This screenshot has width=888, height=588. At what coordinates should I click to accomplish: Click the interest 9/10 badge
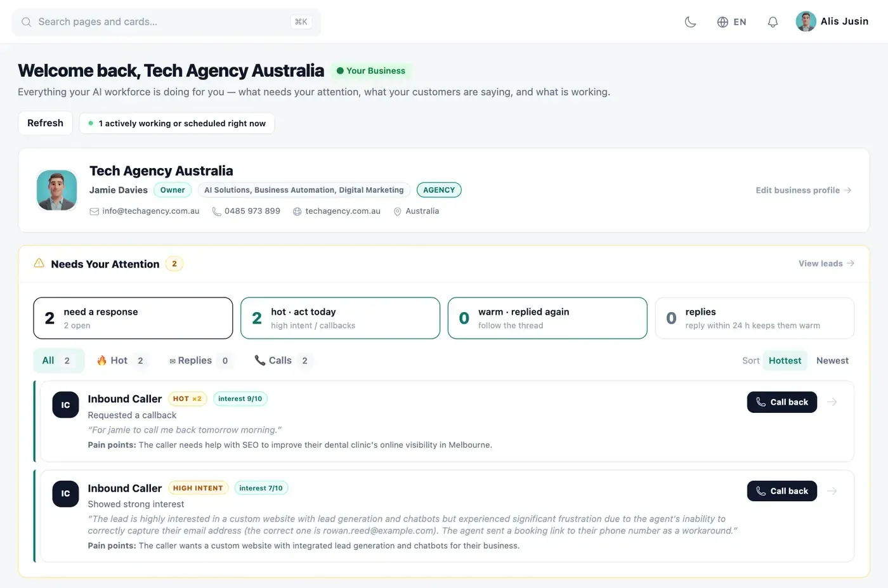tap(240, 399)
